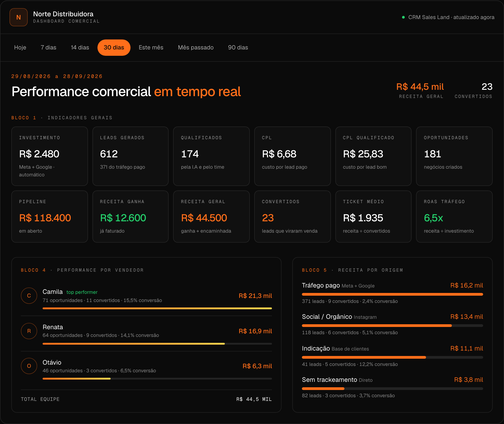The width and height of the screenshot is (504, 424).
Task: Click the Social / Orgânico revenue bar
Action: (x=393, y=326)
